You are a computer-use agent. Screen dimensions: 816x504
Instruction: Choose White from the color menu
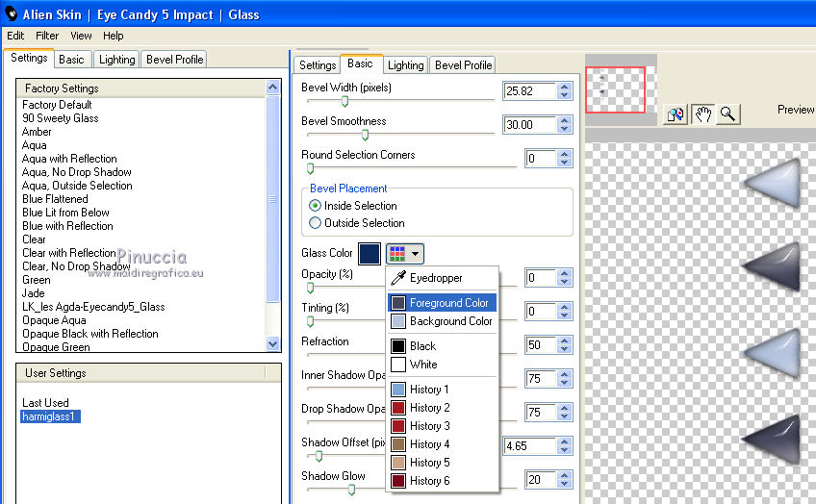point(442,365)
